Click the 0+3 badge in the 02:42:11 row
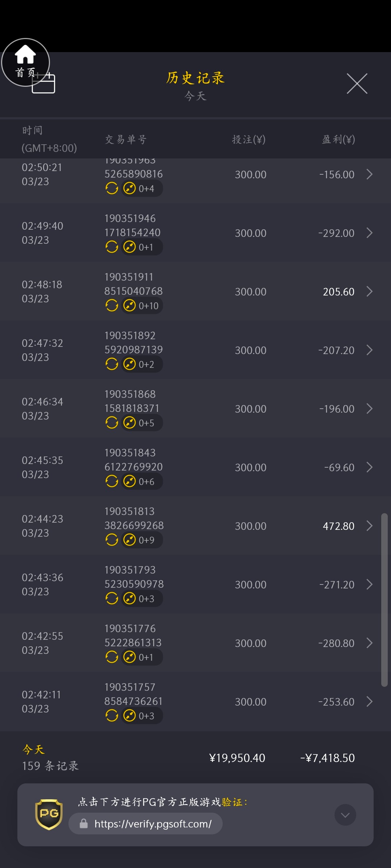This screenshot has width=391, height=868. click(142, 716)
